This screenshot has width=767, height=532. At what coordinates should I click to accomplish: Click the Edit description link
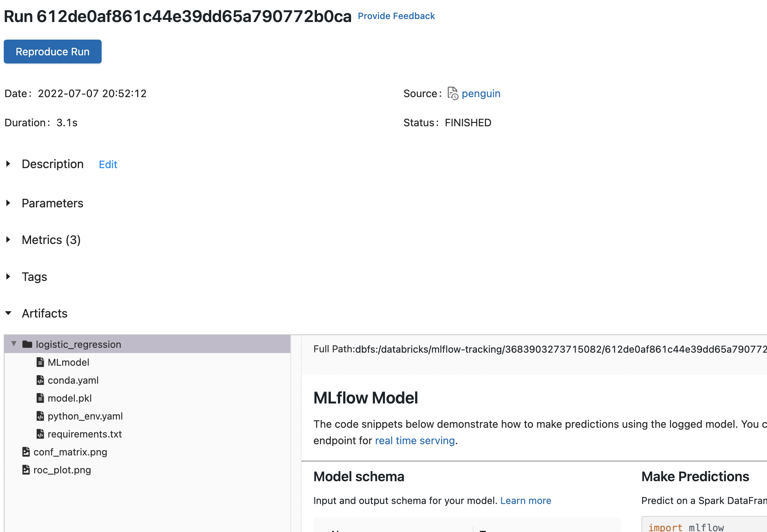(x=108, y=164)
